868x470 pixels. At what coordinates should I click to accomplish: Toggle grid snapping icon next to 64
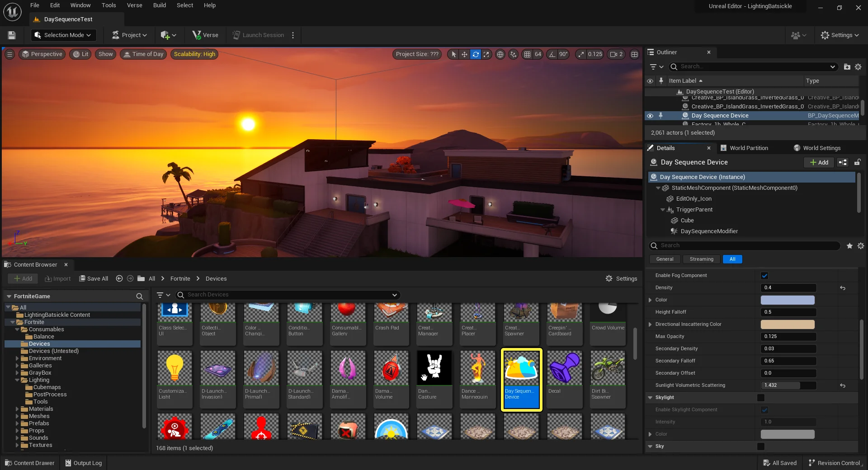[527, 54]
